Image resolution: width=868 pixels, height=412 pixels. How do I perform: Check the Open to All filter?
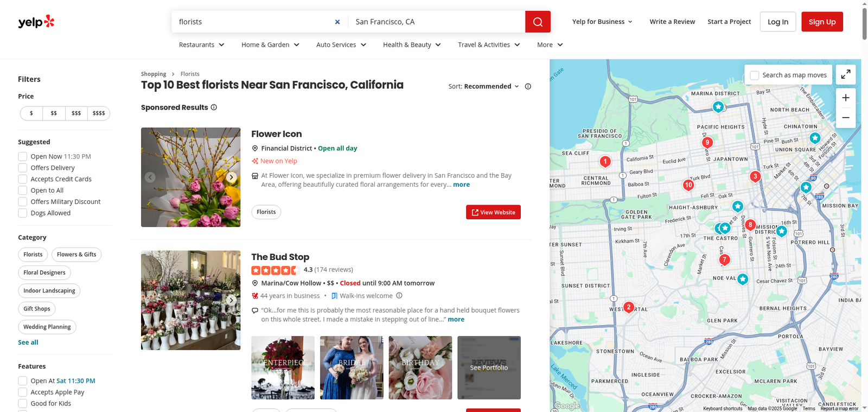(x=23, y=191)
